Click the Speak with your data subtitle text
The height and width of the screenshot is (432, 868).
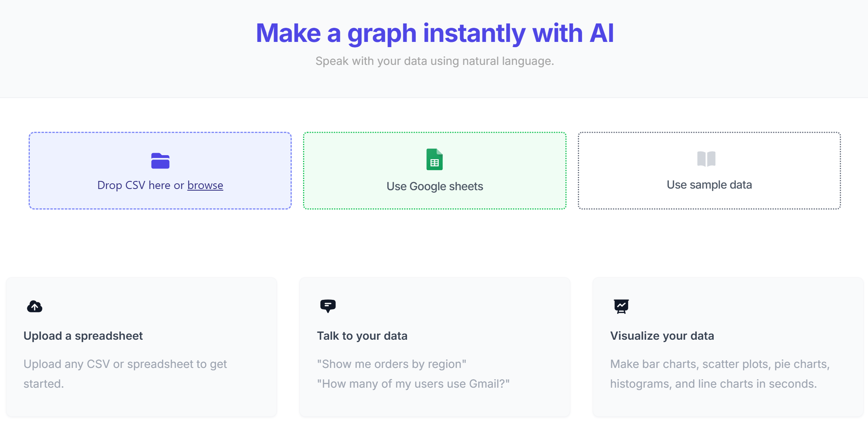pos(434,61)
